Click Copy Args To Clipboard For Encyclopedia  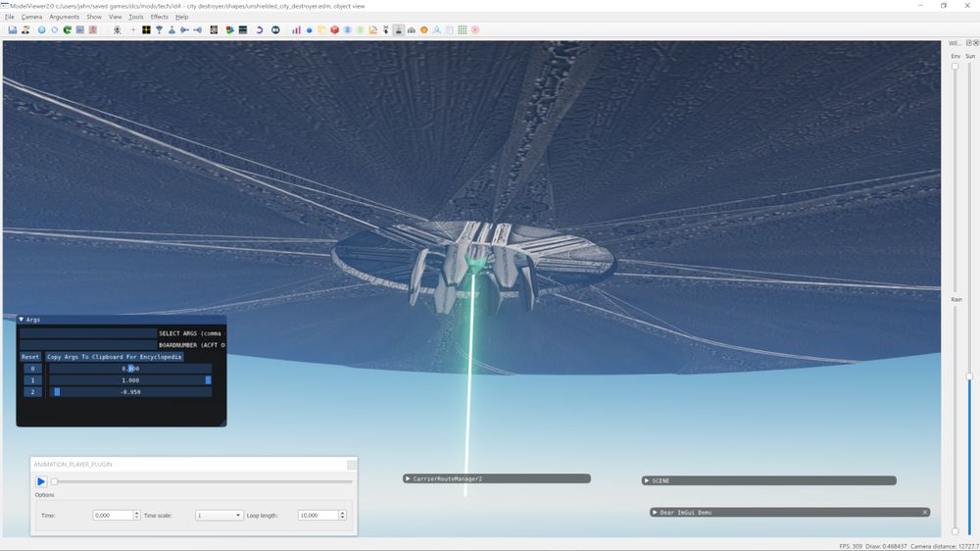[x=114, y=357]
